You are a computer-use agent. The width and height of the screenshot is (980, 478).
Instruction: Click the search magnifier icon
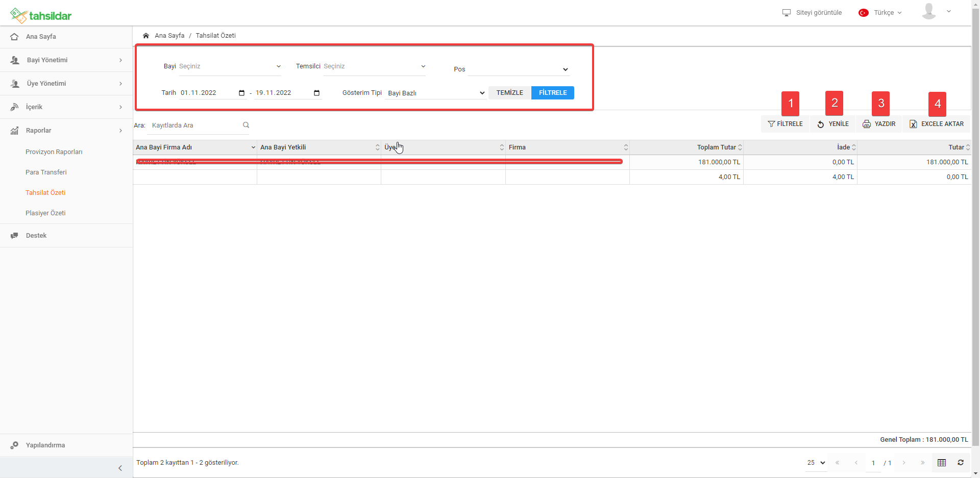tap(246, 125)
